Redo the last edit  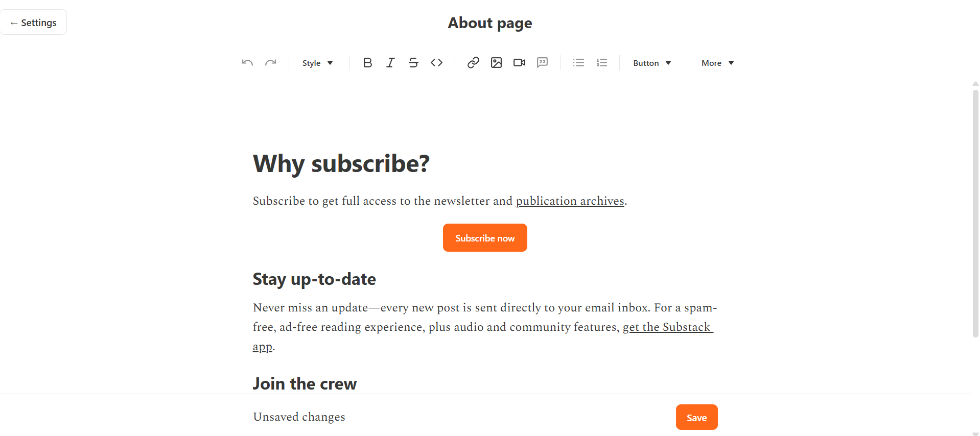click(x=271, y=62)
